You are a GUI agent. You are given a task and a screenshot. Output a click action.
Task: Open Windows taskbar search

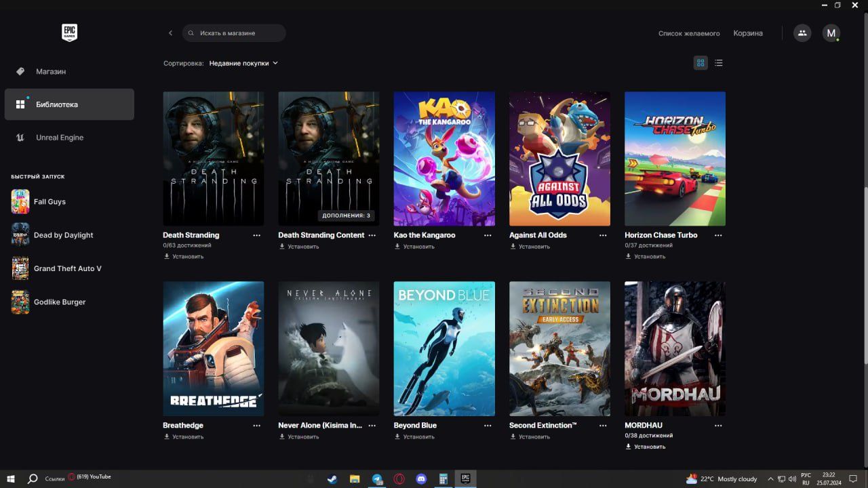click(32, 479)
